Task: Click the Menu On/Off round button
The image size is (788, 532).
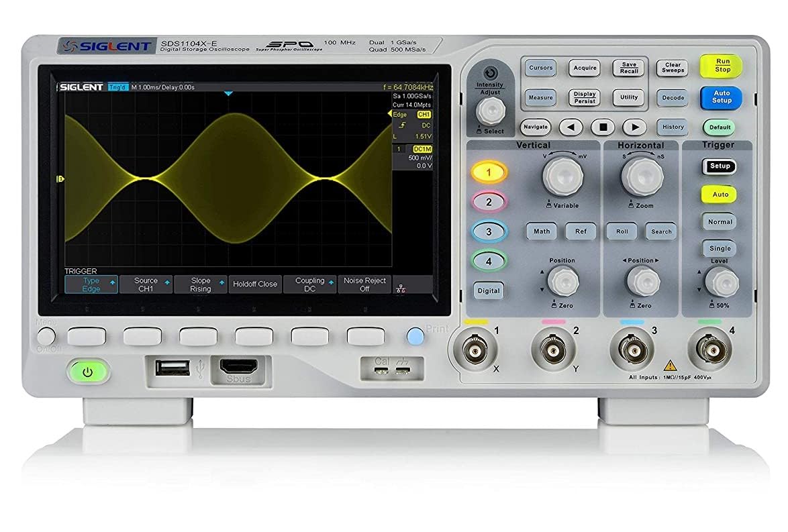Action: pos(46,336)
